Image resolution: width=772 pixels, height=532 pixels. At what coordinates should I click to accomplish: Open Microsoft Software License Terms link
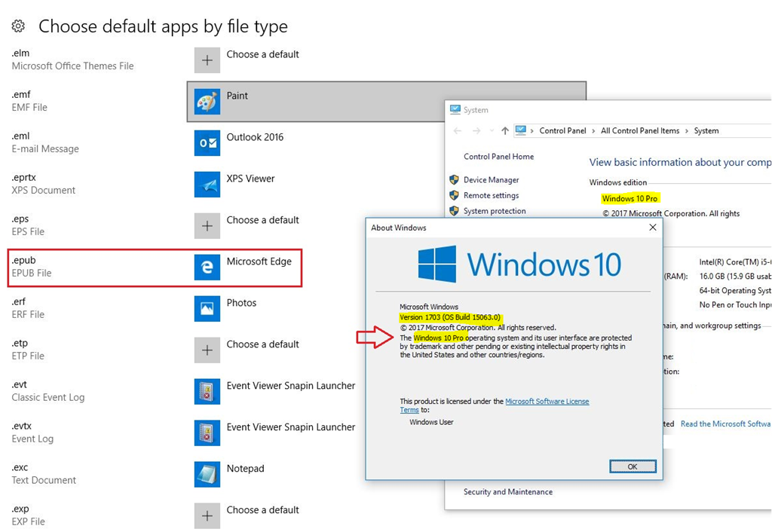pyautogui.click(x=547, y=402)
